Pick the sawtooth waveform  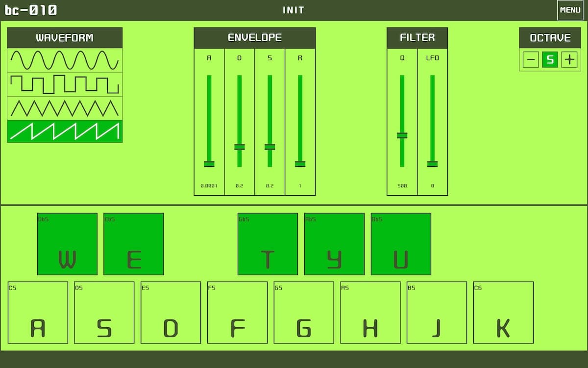[x=65, y=131]
